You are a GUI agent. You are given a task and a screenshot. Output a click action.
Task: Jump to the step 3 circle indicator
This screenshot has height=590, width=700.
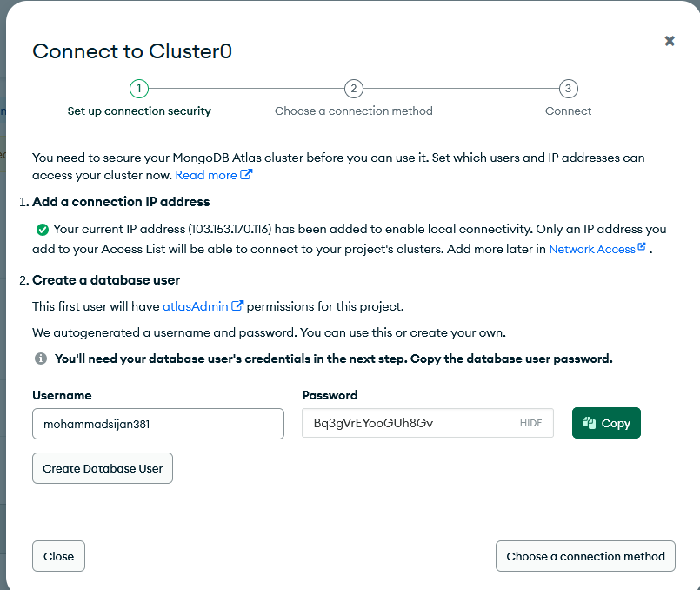[x=568, y=89]
